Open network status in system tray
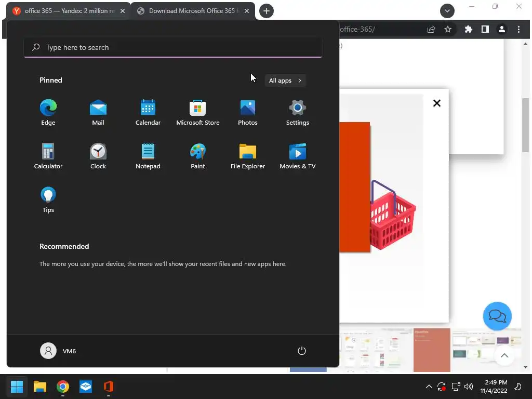 pos(456,387)
